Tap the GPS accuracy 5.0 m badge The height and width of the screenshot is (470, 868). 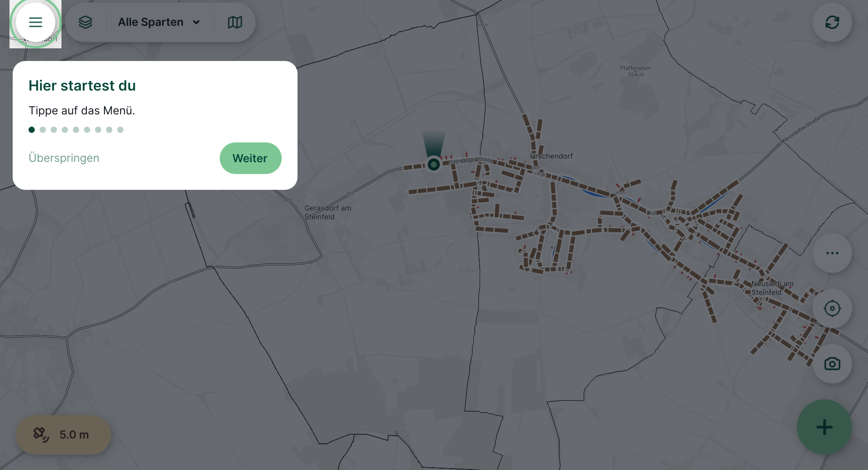[x=64, y=435]
